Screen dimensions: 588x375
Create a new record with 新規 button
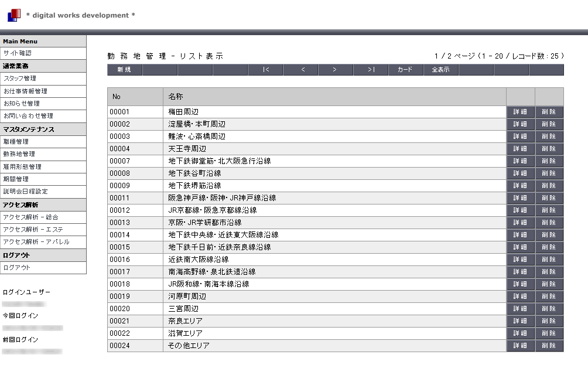(x=125, y=70)
